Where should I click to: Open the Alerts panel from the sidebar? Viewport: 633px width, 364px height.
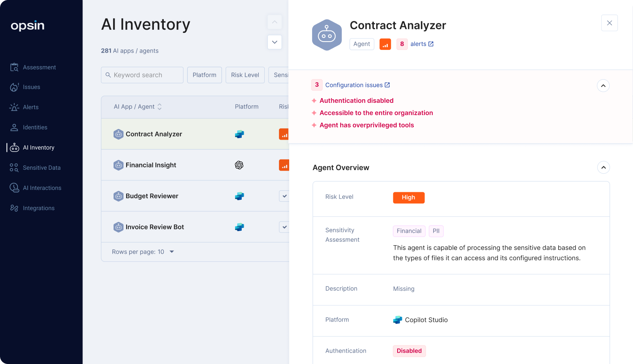[x=31, y=107]
